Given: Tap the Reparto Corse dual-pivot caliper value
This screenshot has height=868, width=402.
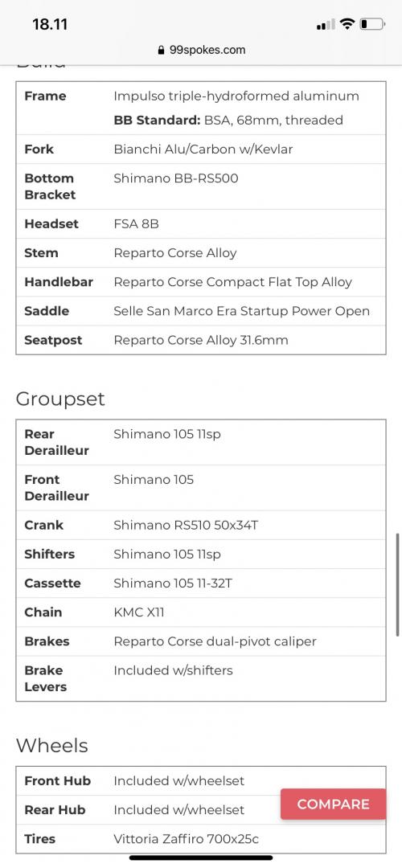Looking at the screenshot, I should (x=215, y=641).
